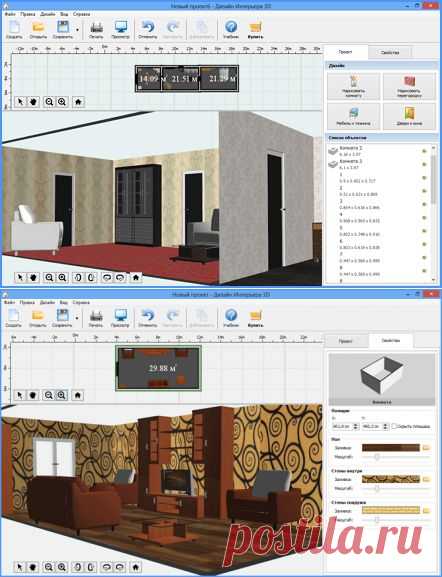The image size is (442, 577).
Task: Toggle visibility of object 4 in the list
Action: [x=424, y=217]
